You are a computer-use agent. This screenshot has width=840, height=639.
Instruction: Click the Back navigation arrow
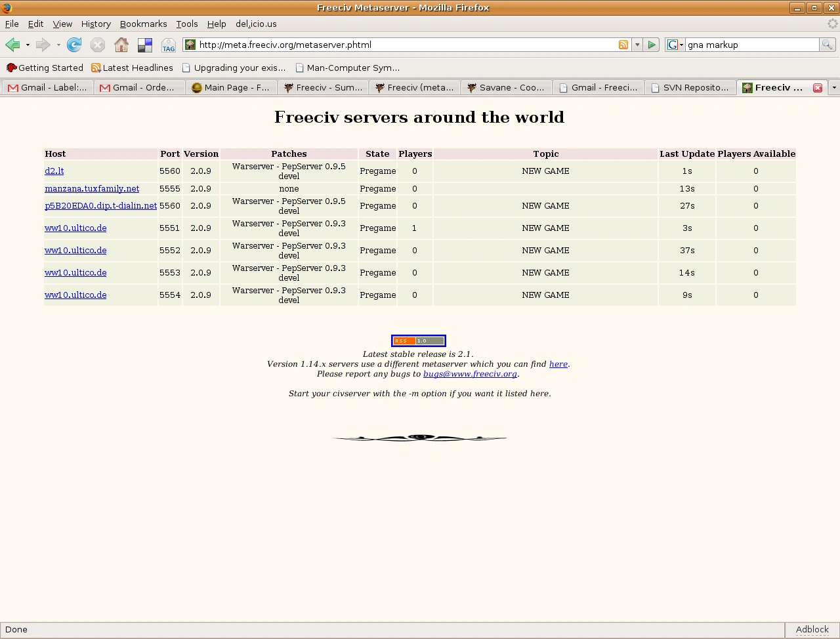12,45
